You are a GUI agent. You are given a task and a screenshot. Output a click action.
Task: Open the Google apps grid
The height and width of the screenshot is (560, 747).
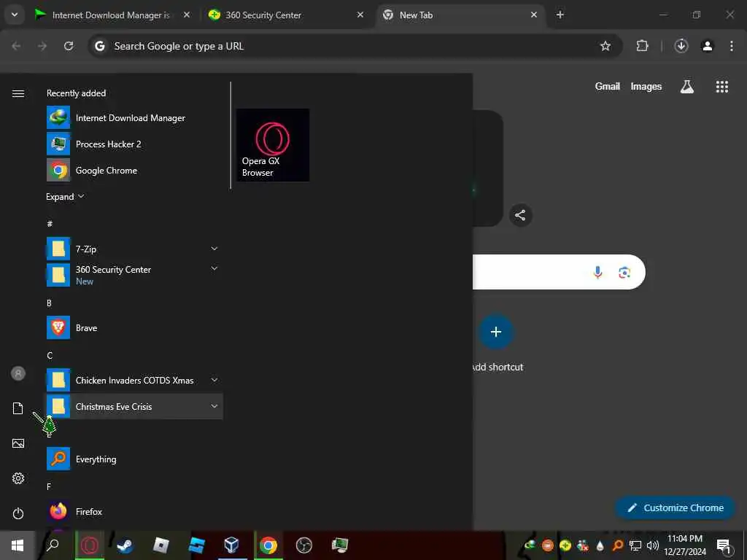tap(722, 87)
